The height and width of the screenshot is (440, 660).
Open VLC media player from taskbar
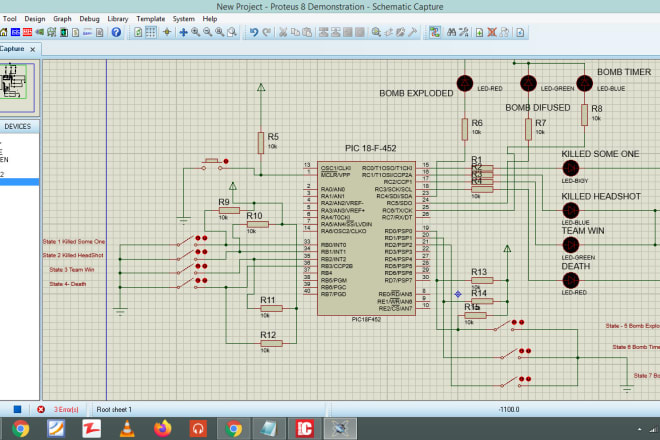(x=127, y=429)
